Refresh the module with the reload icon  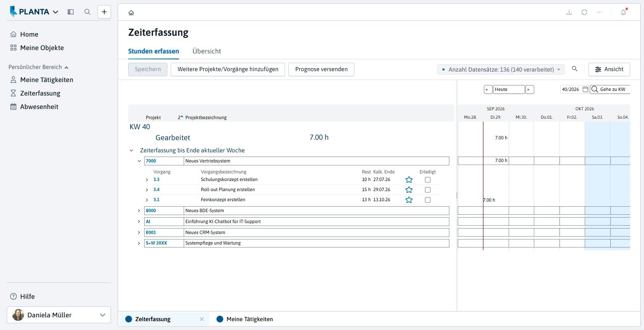point(584,12)
